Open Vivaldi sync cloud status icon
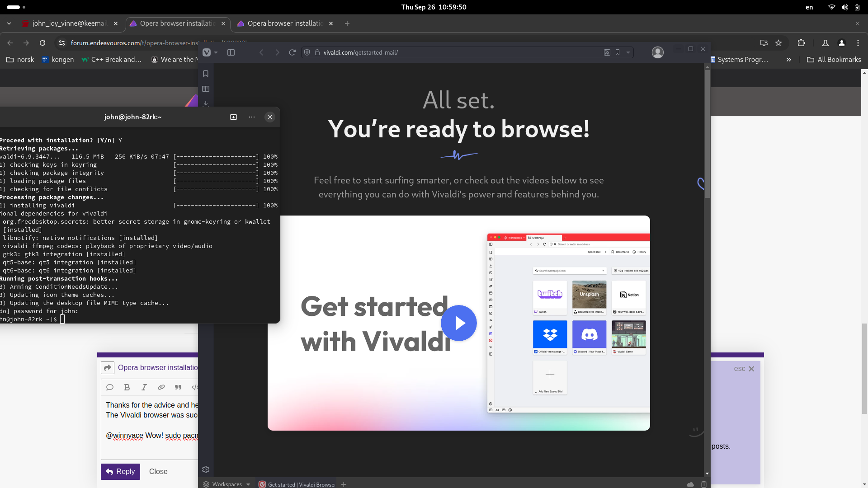868x488 pixels. [690, 484]
